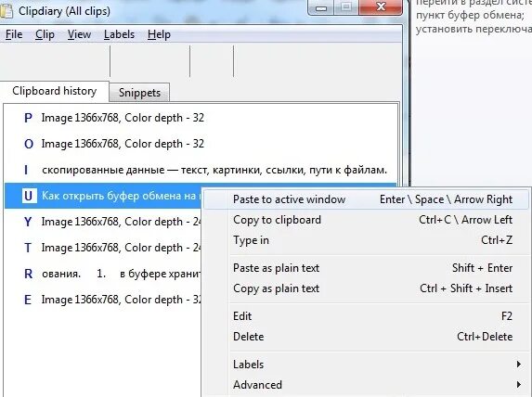Switch to the Snippets tab

coord(139,93)
